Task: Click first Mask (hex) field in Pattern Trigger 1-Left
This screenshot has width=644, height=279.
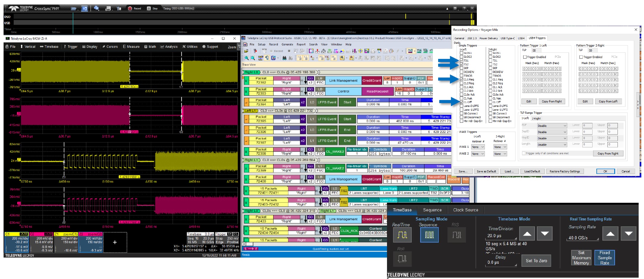Action: tap(532, 68)
